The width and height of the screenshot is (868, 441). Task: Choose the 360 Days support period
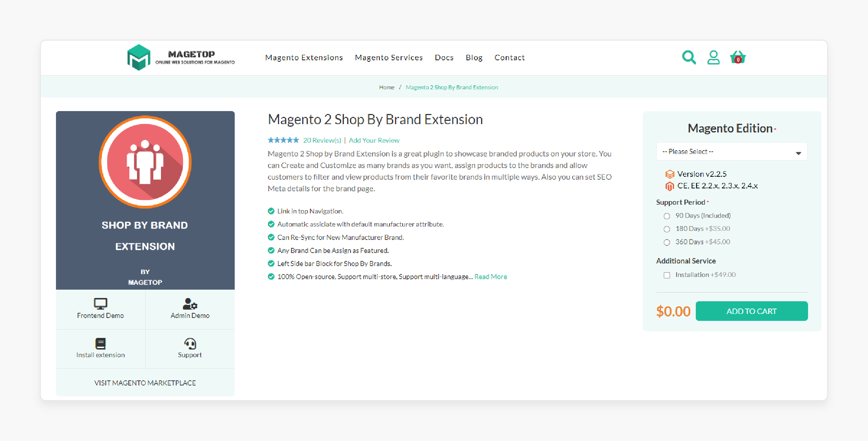667,242
